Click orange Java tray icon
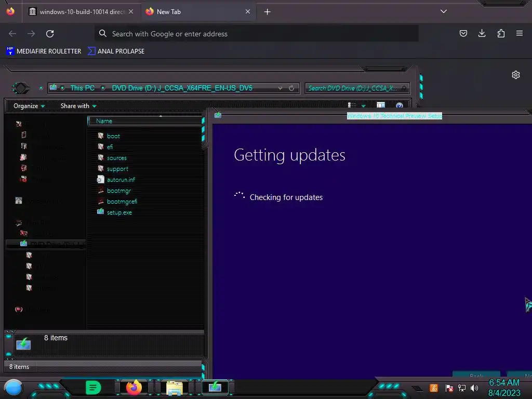532x399 pixels. [434, 388]
